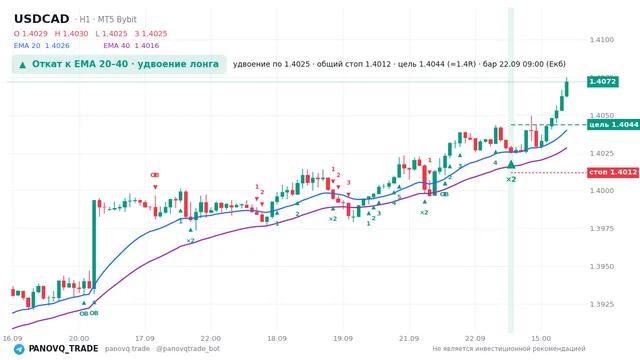Click the EMA 40 1.4016 legend
Image resolution: width=640 pixels, height=360 pixels.
pos(131,46)
